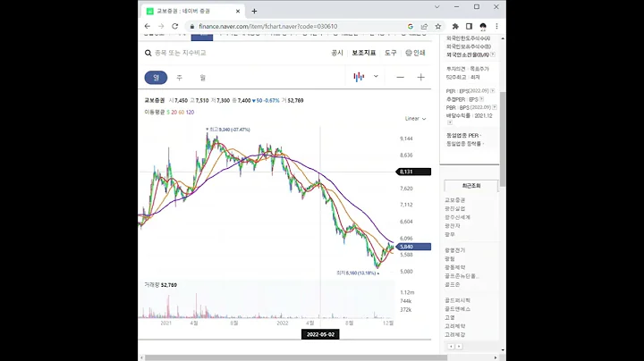This screenshot has height=361, width=644.
Task: Print the chart with 인쇄
Action: pos(415,53)
